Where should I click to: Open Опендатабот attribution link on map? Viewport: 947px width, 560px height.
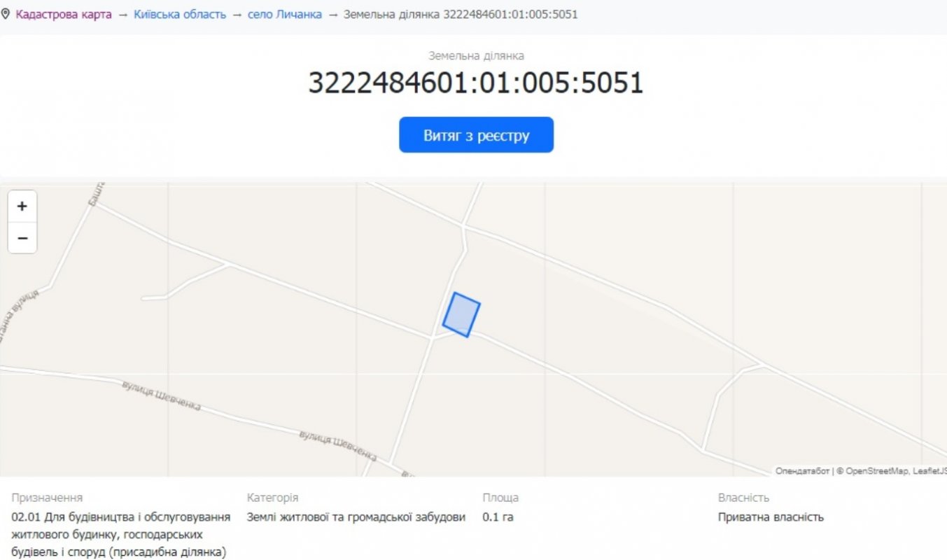point(801,471)
